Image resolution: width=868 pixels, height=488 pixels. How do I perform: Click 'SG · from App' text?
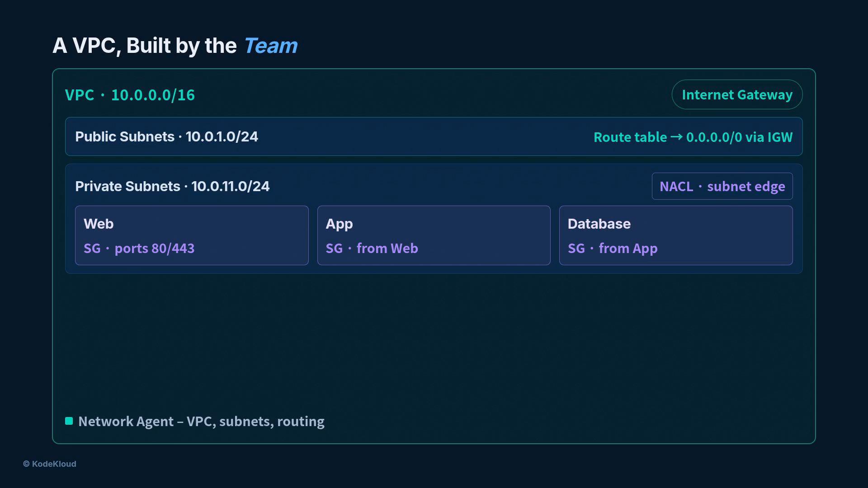point(613,248)
